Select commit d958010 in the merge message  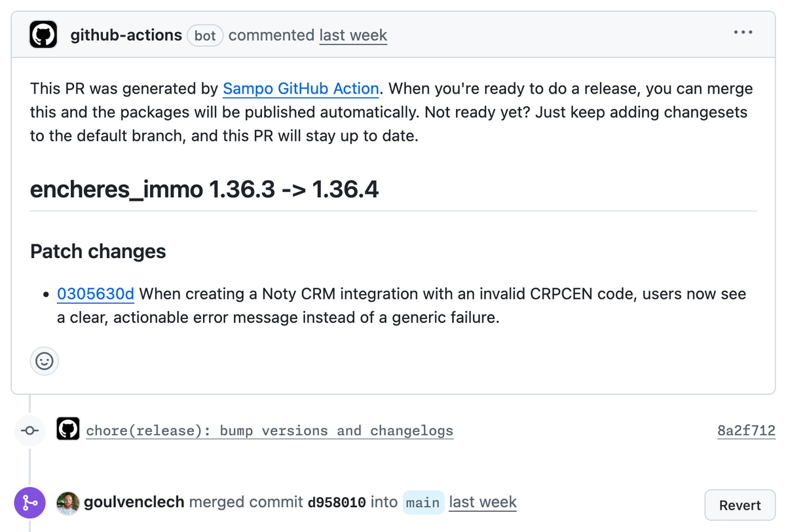coord(337,502)
